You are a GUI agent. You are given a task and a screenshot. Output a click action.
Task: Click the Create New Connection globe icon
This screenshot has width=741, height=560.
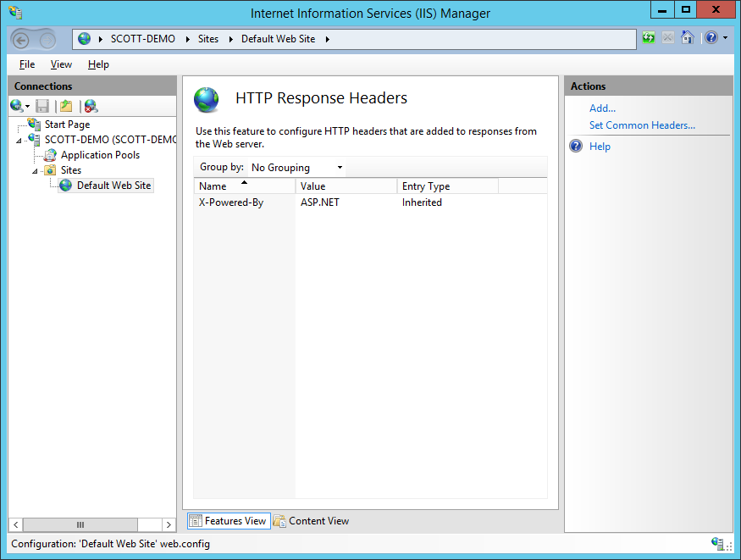tap(19, 107)
